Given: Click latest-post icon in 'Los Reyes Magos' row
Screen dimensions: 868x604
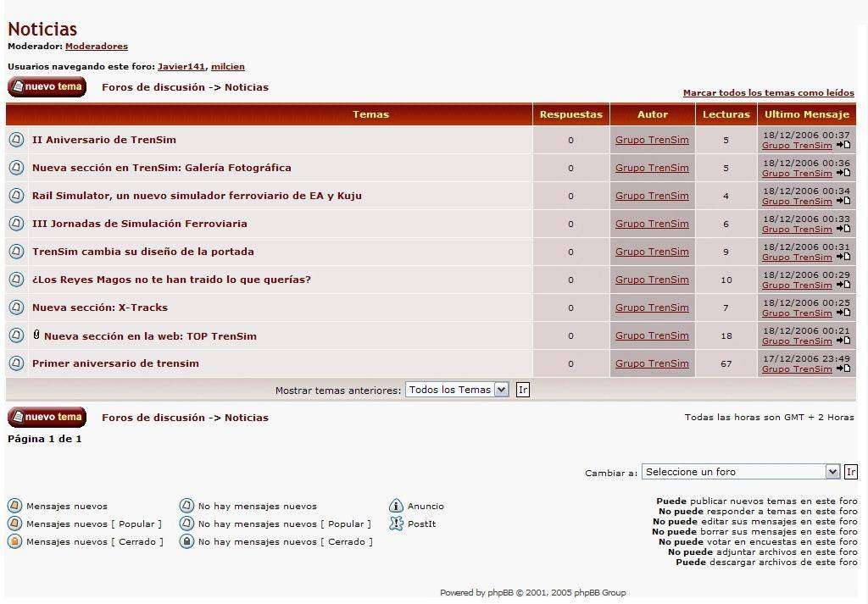Looking at the screenshot, I should point(843,285).
